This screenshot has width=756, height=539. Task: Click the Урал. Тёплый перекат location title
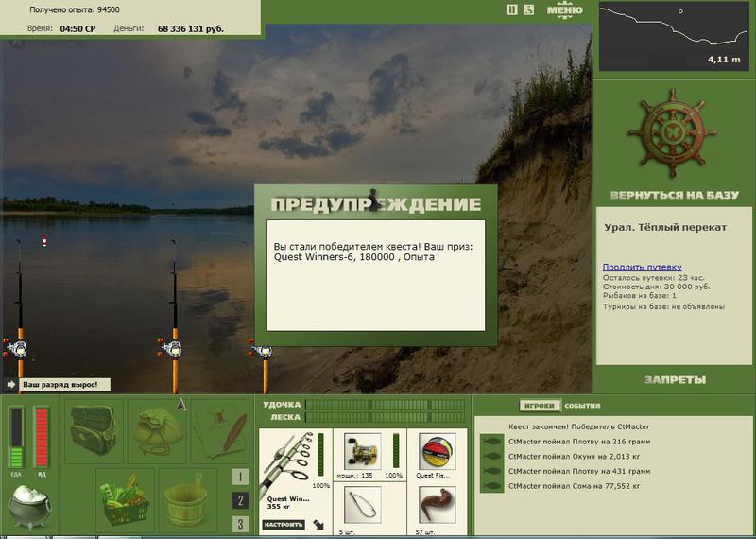click(x=665, y=227)
